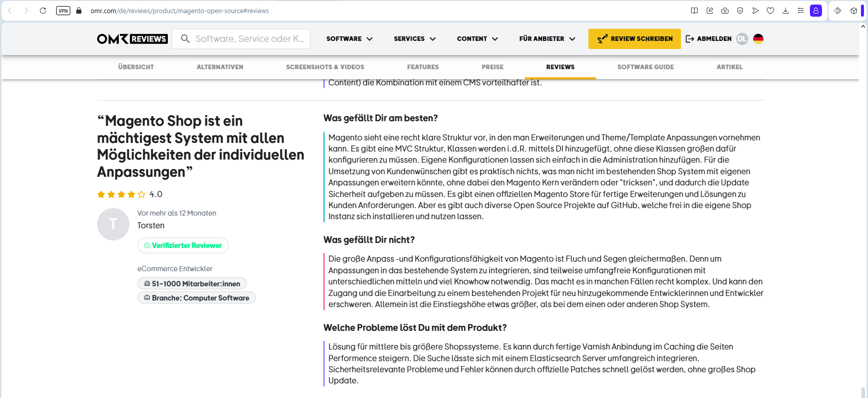Click the heart bookmark icon in the address bar
Screen dimensions: 868x398
tap(770, 11)
